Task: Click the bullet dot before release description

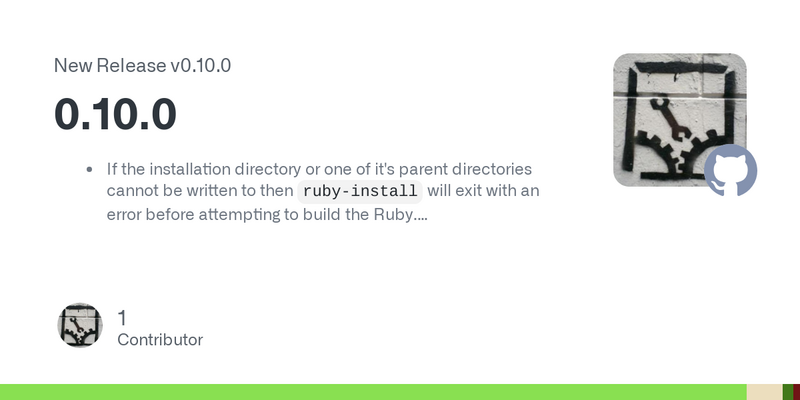Action: (90, 169)
